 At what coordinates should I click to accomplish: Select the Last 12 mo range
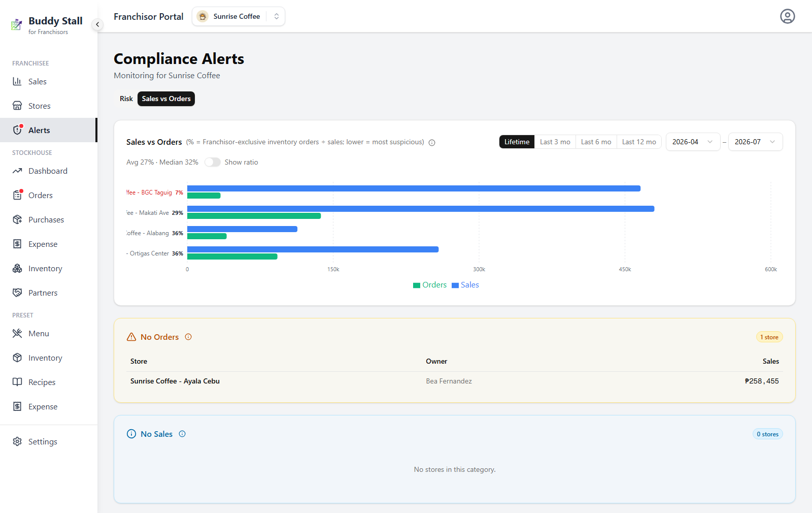(x=639, y=142)
